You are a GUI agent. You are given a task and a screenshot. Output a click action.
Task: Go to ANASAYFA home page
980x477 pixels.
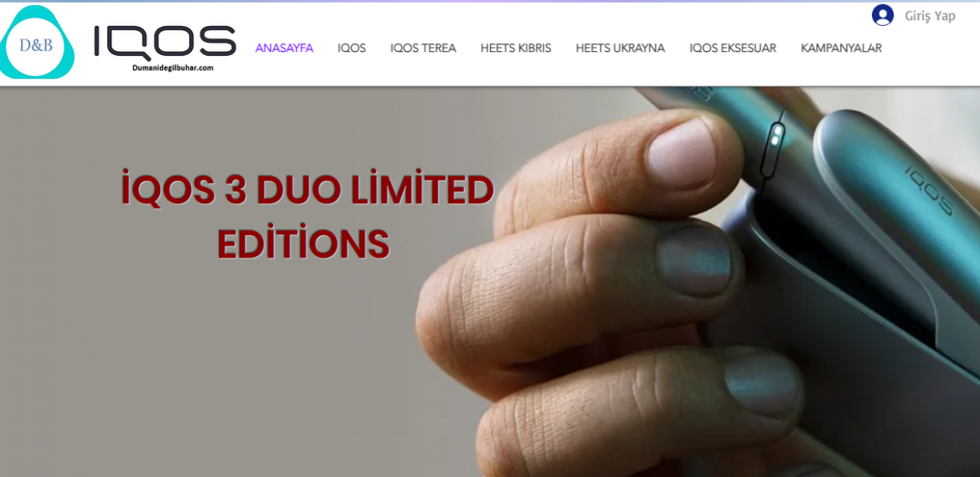click(285, 48)
